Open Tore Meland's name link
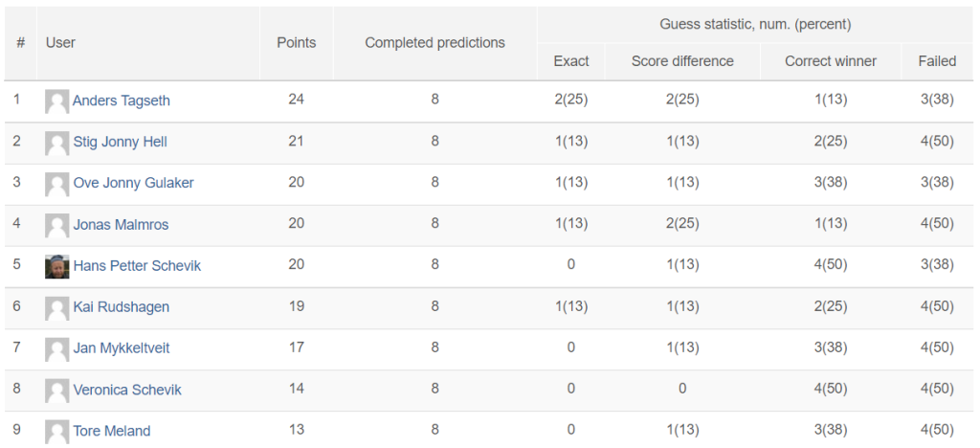 [x=112, y=431]
